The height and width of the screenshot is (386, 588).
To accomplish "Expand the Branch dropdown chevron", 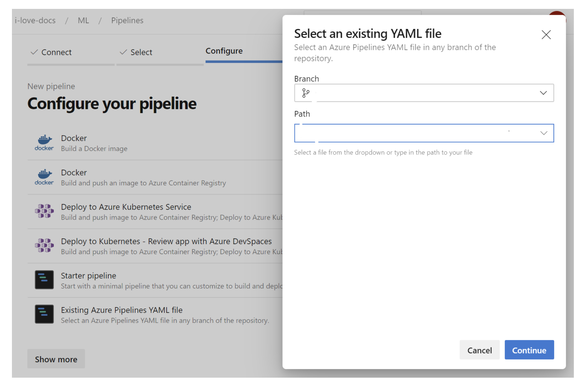I will pos(543,93).
